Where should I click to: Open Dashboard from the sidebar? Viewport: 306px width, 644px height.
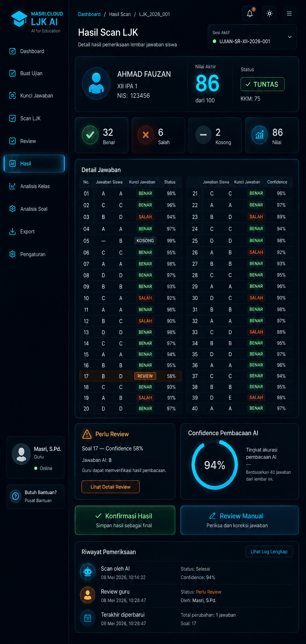pos(34,51)
